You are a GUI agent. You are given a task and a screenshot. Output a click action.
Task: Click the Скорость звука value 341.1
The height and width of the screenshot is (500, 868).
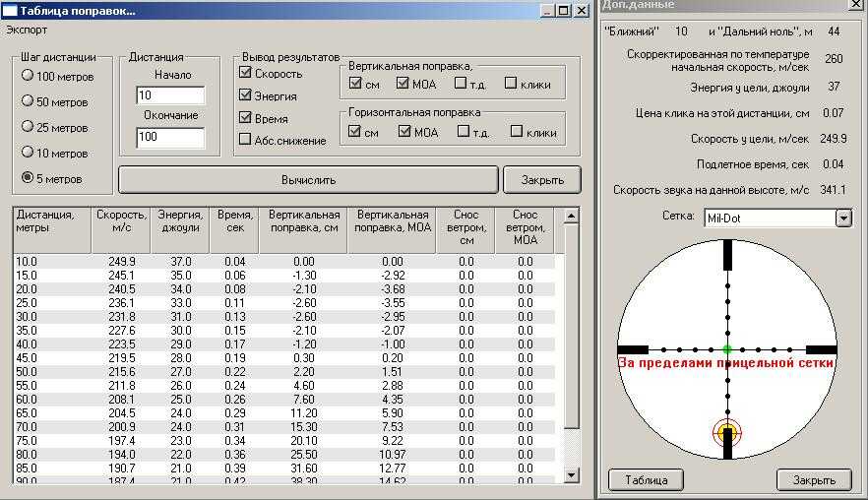click(834, 190)
